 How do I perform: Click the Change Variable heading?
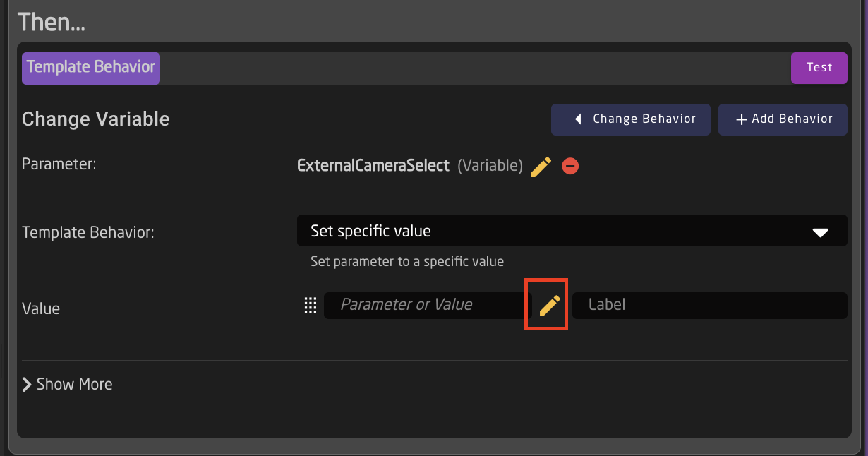point(96,119)
